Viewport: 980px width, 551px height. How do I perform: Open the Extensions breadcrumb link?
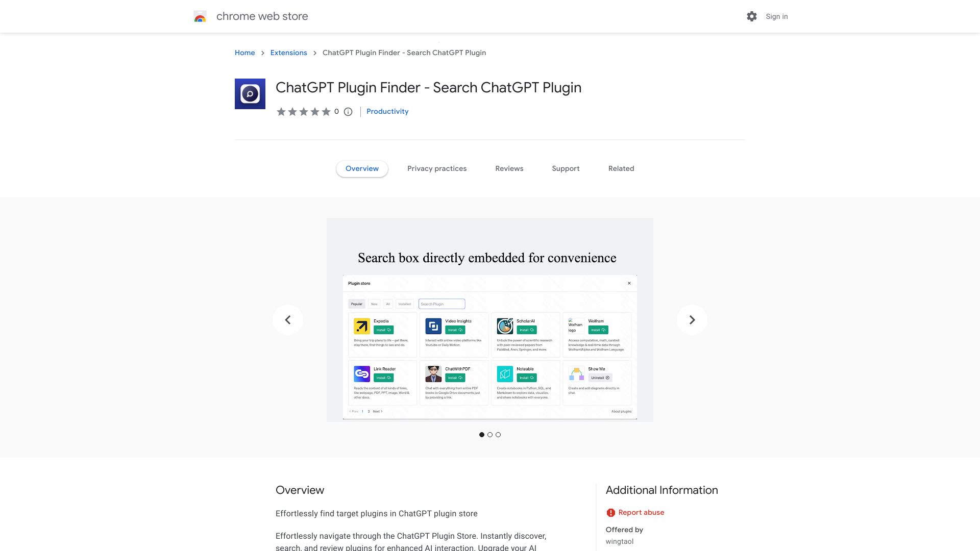[x=288, y=53]
